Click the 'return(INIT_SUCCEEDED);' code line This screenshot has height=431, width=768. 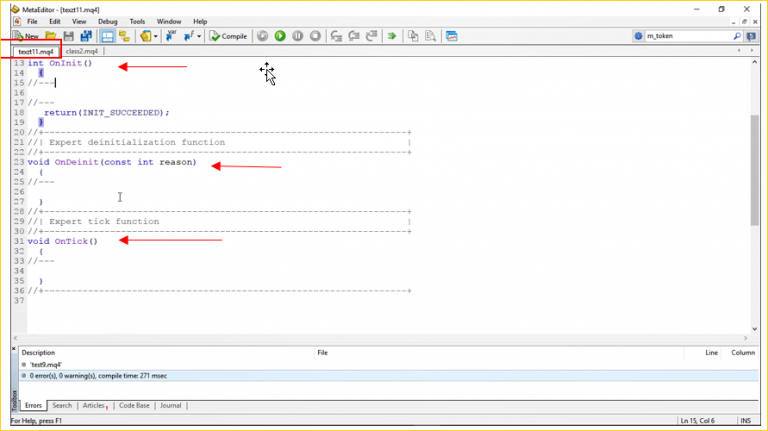[107, 113]
